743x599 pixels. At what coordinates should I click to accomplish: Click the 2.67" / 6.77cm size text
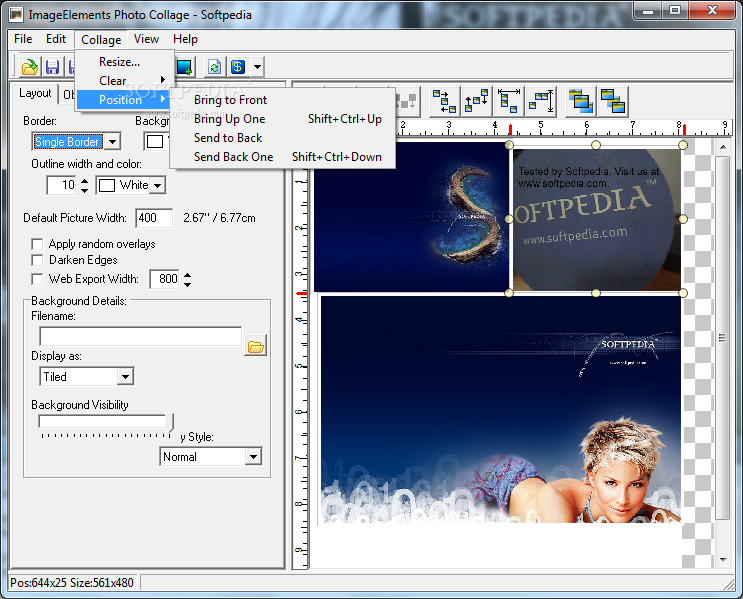[x=219, y=218]
